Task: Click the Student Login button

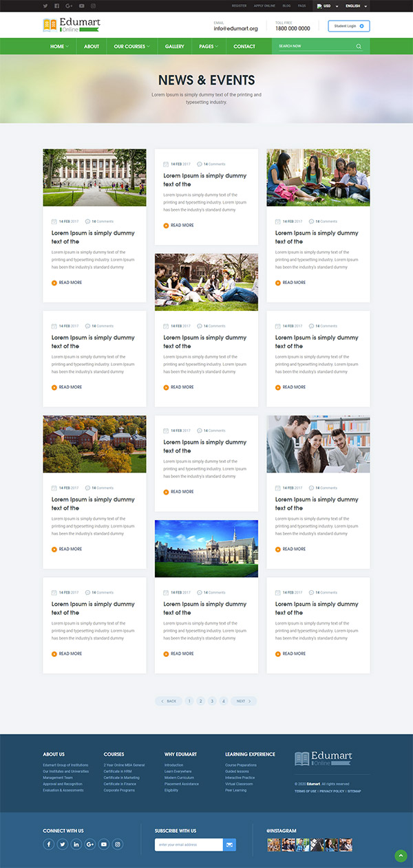Action: [x=348, y=26]
